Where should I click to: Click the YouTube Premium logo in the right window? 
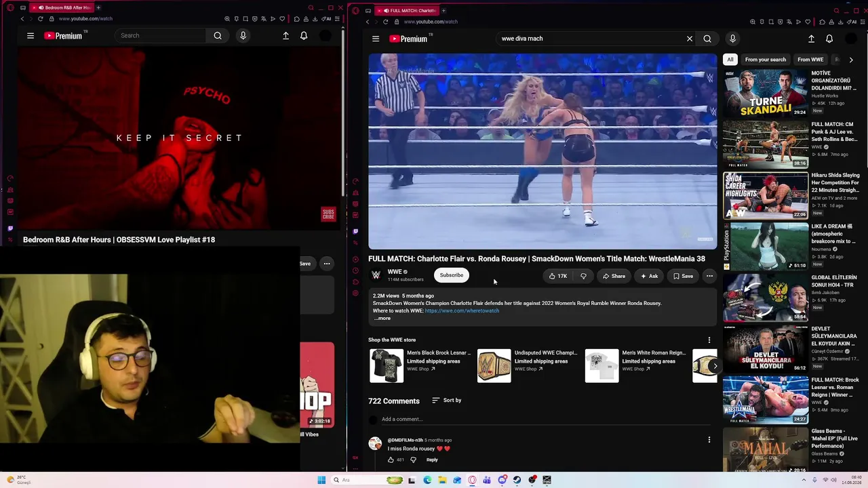click(408, 39)
